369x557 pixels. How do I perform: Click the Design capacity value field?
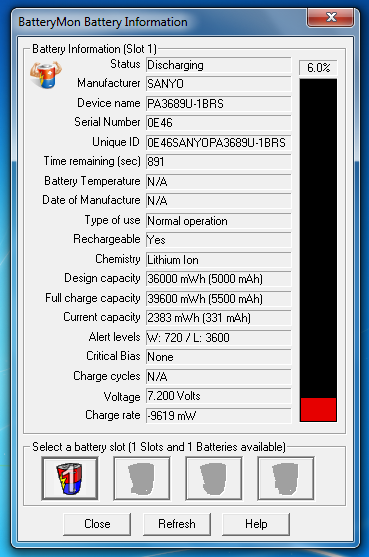[x=218, y=279]
